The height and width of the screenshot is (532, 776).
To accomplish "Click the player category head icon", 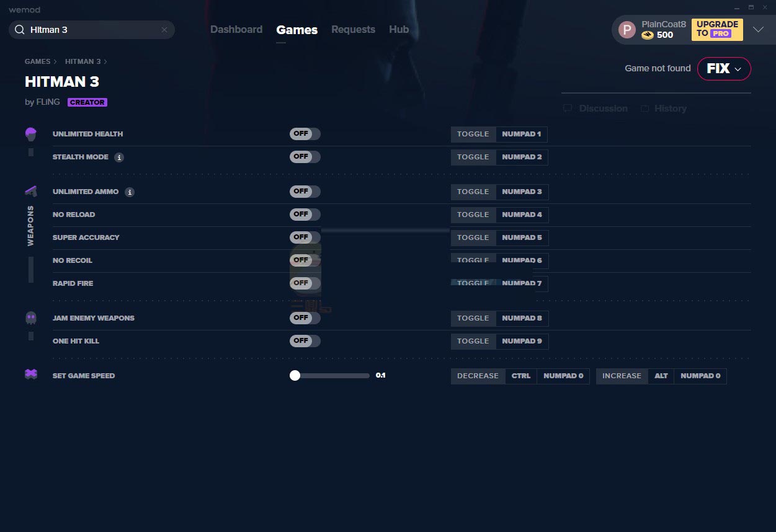I will point(31,134).
